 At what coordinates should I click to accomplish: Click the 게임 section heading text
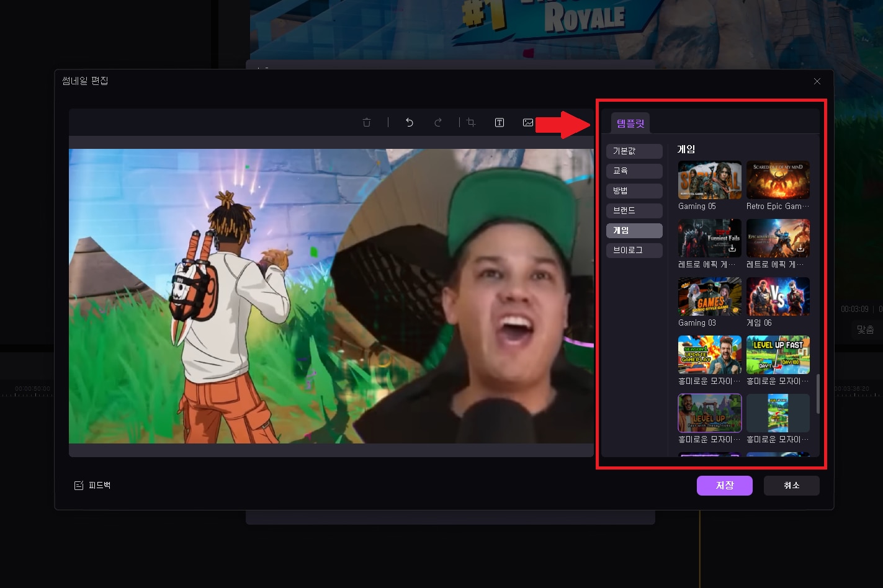[686, 149]
